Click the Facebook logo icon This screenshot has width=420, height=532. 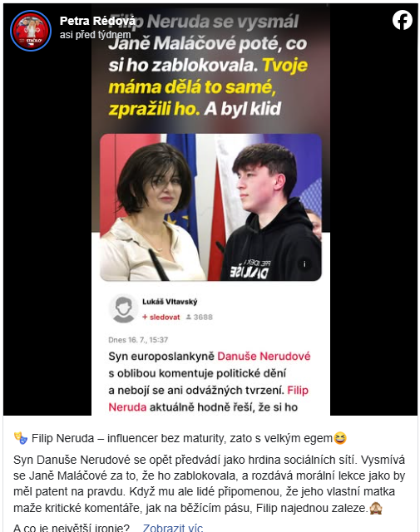coord(403,20)
